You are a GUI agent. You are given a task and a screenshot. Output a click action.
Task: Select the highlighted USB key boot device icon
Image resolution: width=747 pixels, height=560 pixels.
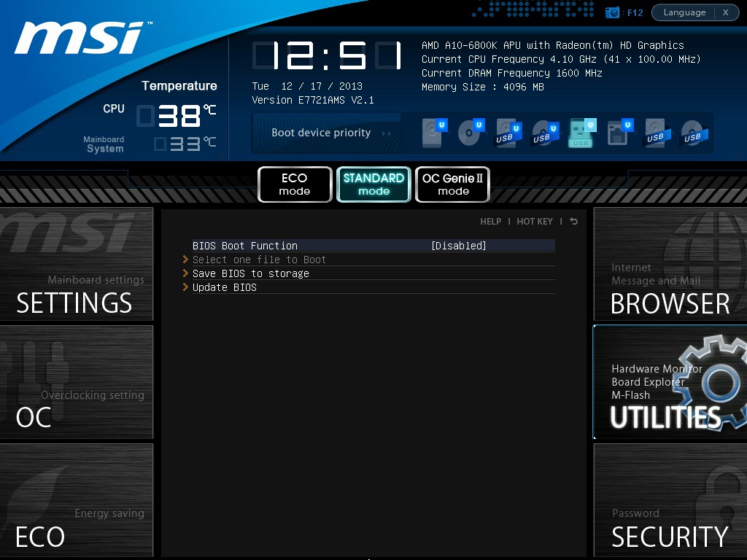[x=582, y=133]
